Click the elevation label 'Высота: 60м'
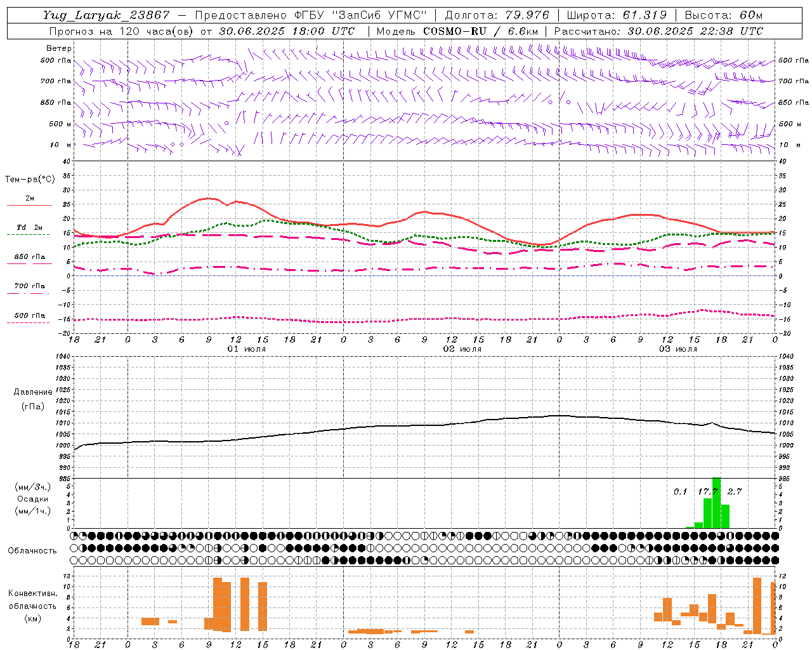This screenshot has height=650, width=812. pyautogui.click(x=723, y=15)
